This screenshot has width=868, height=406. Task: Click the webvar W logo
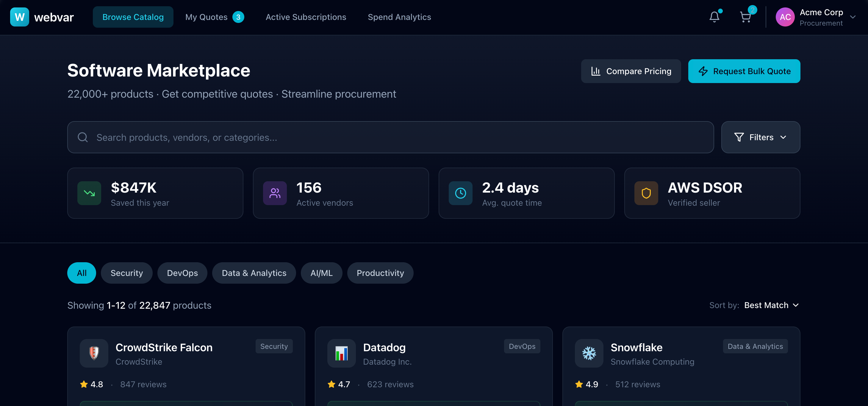(20, 17)
